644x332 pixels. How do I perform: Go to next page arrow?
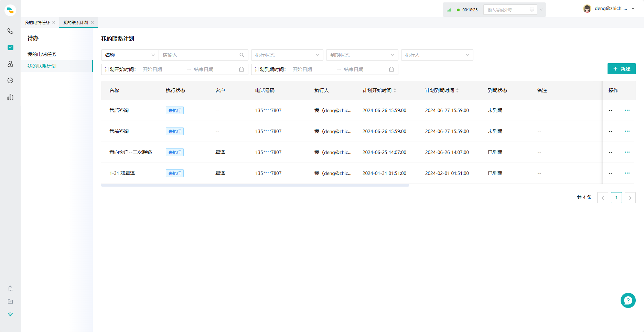click(630, 198)
